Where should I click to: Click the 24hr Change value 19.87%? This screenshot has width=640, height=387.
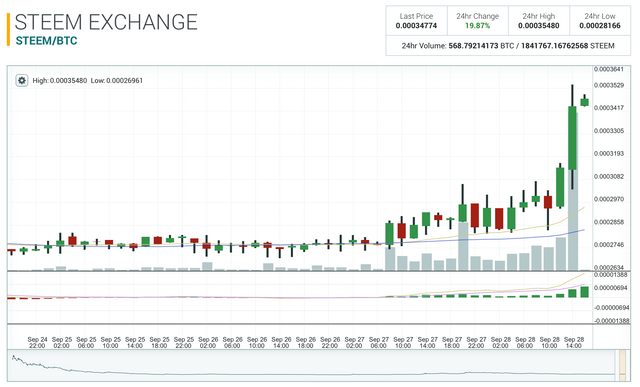477,26
